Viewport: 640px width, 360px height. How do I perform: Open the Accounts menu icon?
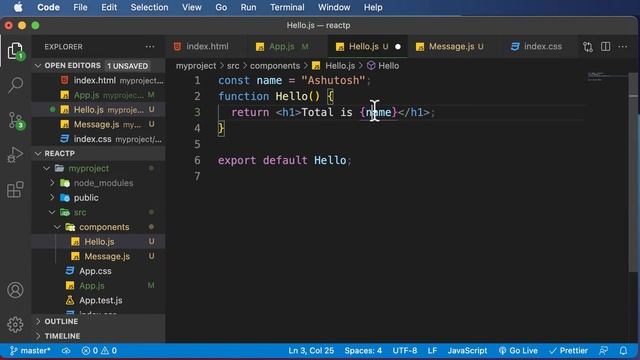(x=16, y=290)
